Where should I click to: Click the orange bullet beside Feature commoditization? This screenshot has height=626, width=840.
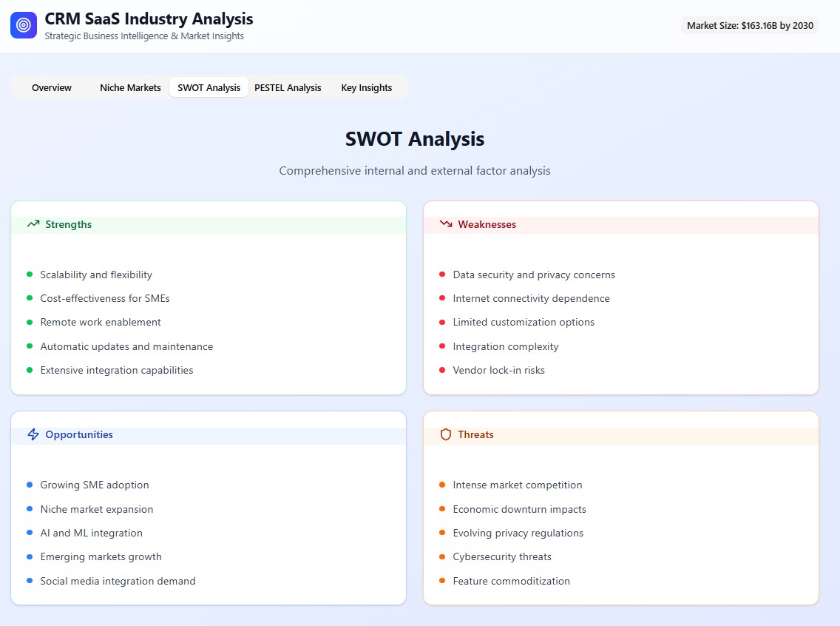click(x=442, y=581)
